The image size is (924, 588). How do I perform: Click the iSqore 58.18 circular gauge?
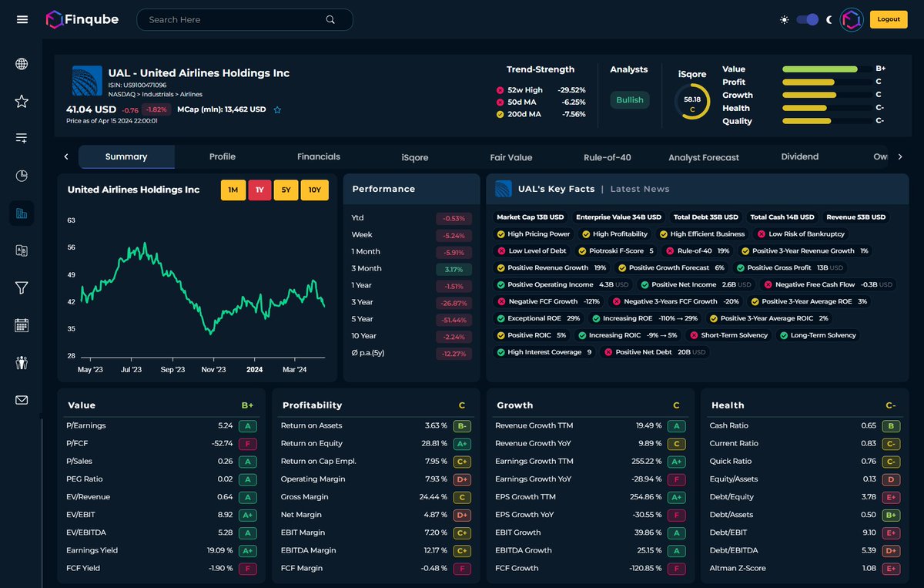(692, 102)
